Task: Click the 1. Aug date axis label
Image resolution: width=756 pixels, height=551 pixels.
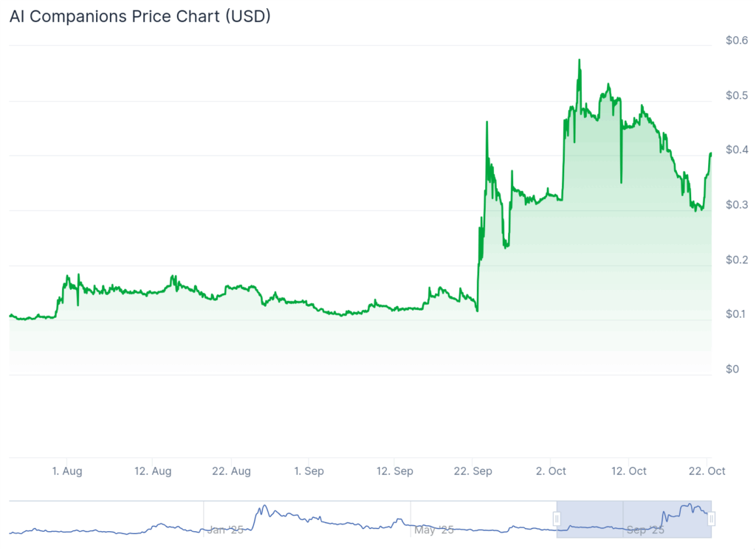Action: 66,471
